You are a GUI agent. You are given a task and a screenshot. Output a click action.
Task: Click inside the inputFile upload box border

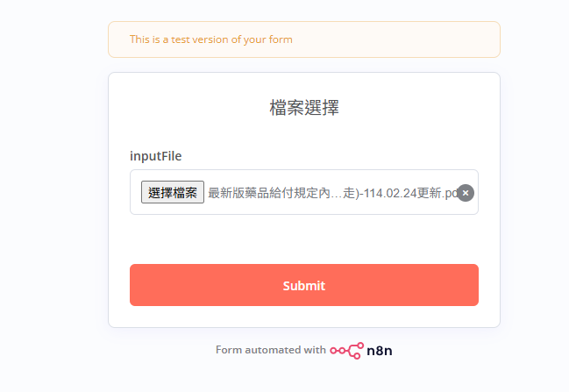click(x=304, y=192)
